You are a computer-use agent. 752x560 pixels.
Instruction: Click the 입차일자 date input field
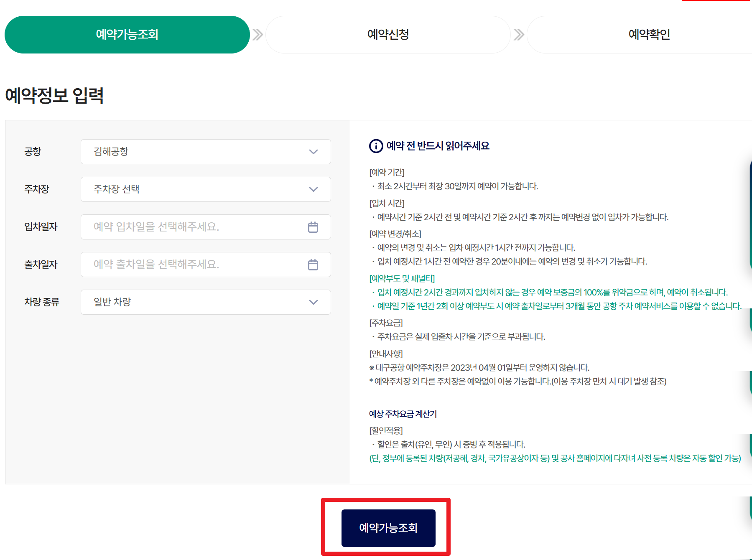coord(188,227)
